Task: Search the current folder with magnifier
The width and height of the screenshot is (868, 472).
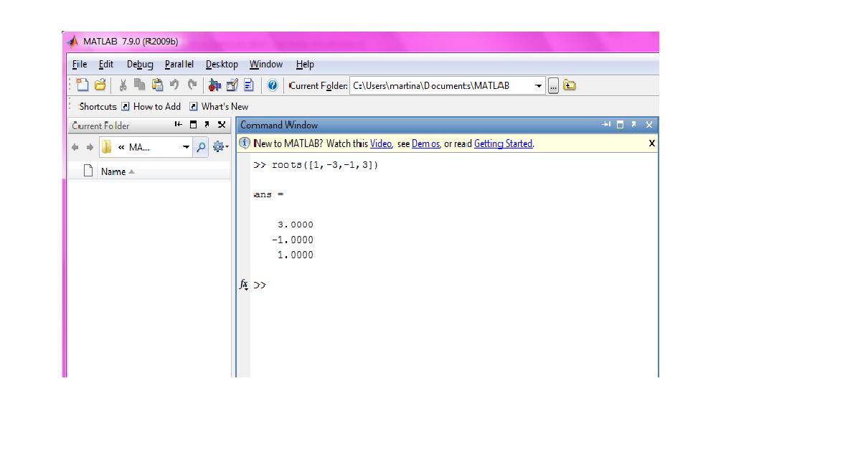Action: [201, 147]
